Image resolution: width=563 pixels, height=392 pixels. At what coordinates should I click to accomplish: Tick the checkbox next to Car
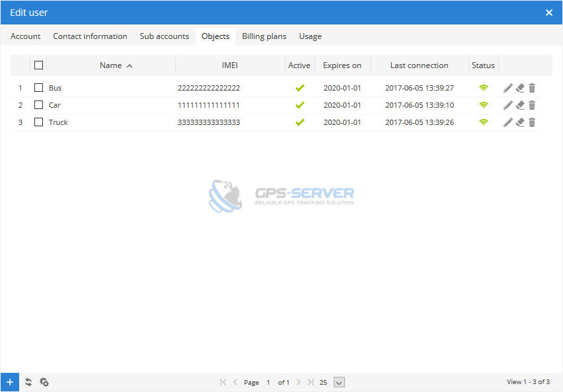click(x=38, y=105)
